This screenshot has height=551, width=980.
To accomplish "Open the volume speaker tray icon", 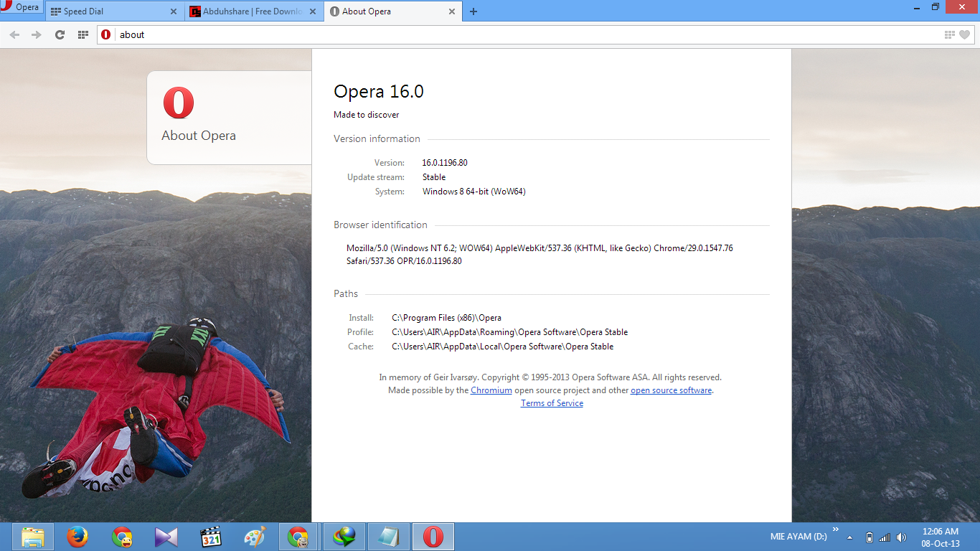I will (x=901, y=537).
